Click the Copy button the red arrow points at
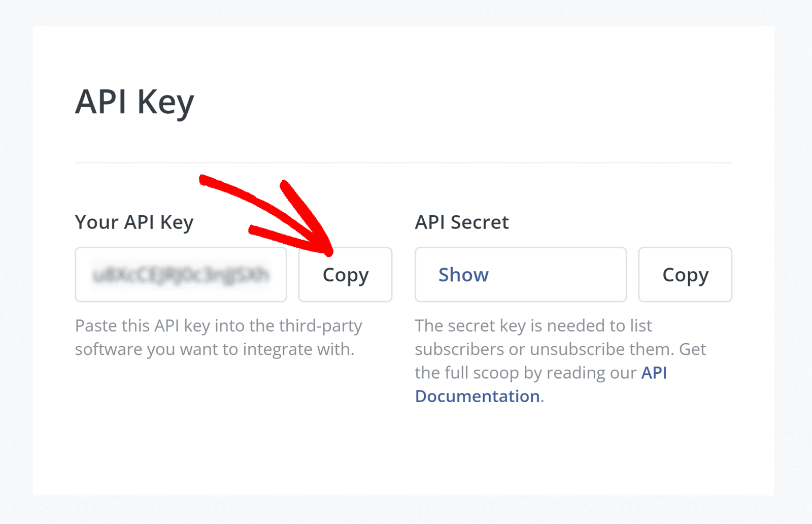The image size is (812, 524). pyautogui.click(x=345, y=275)
